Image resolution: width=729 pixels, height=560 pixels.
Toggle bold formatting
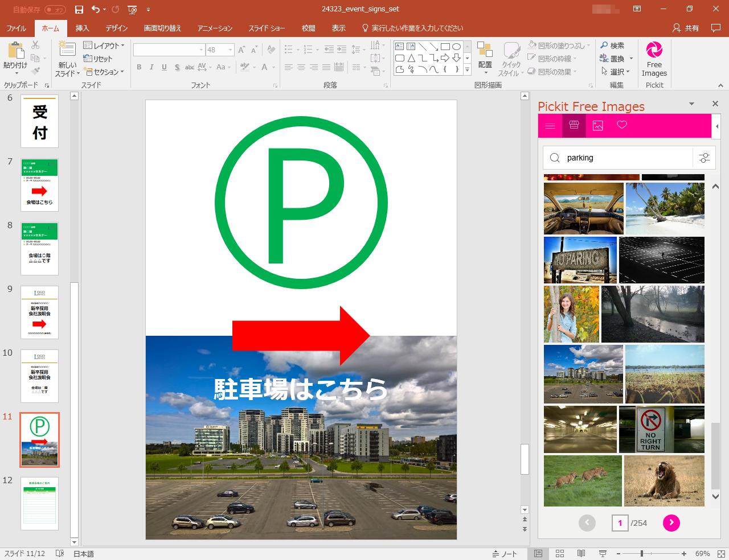138,67
